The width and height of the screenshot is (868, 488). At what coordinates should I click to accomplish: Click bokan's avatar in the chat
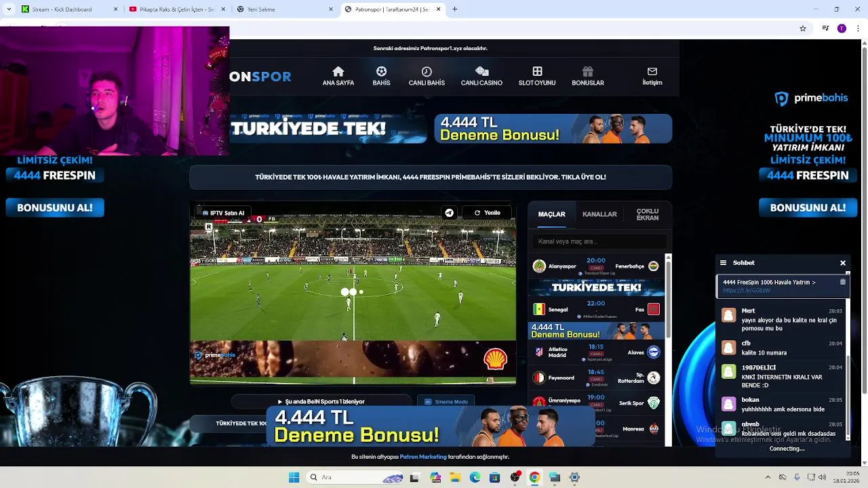click(728, 404)
